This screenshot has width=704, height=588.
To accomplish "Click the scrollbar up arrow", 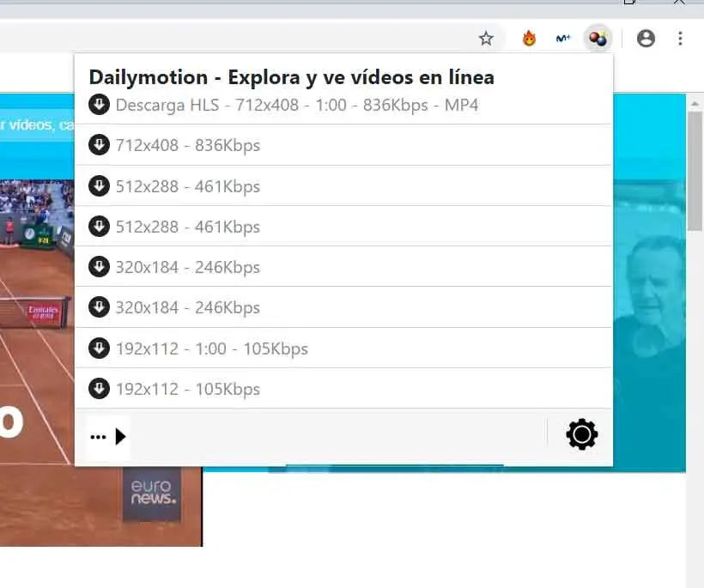I will tap(695, 104).
